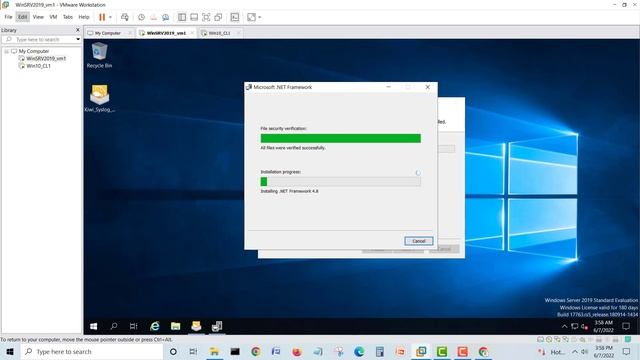Click VMware Workstation icon in host taskbar
The image size is (640, 360).
pyautogui.click(x=421, y=352)
